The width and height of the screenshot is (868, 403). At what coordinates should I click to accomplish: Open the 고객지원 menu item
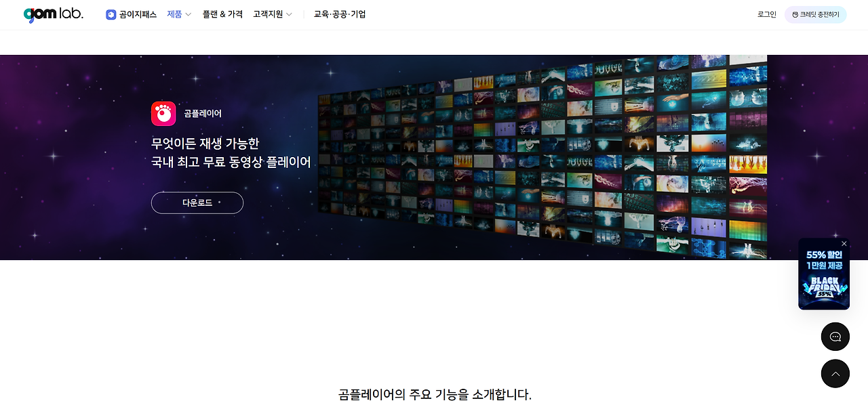coord(268,14)
